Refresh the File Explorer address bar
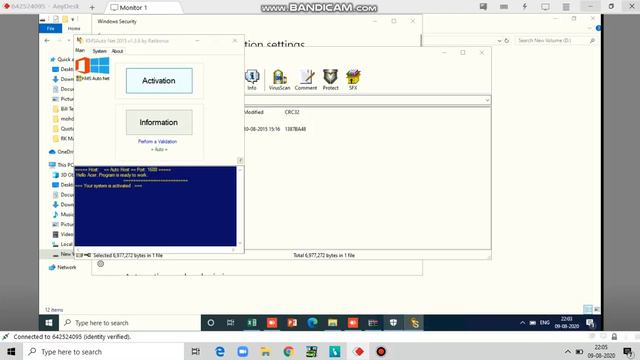The height and width of the screenshot is (360, 640). (x=507, y=40)
